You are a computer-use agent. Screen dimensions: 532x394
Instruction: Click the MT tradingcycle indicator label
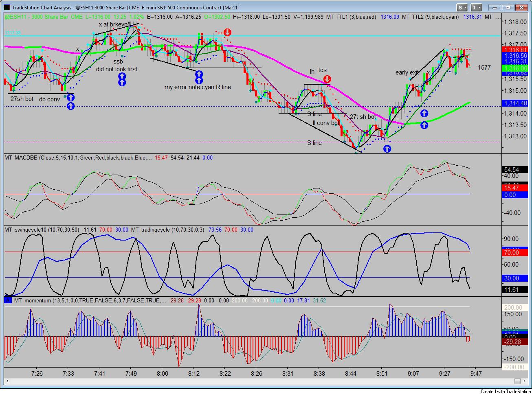pyautogui.click(x=169, y=230)
